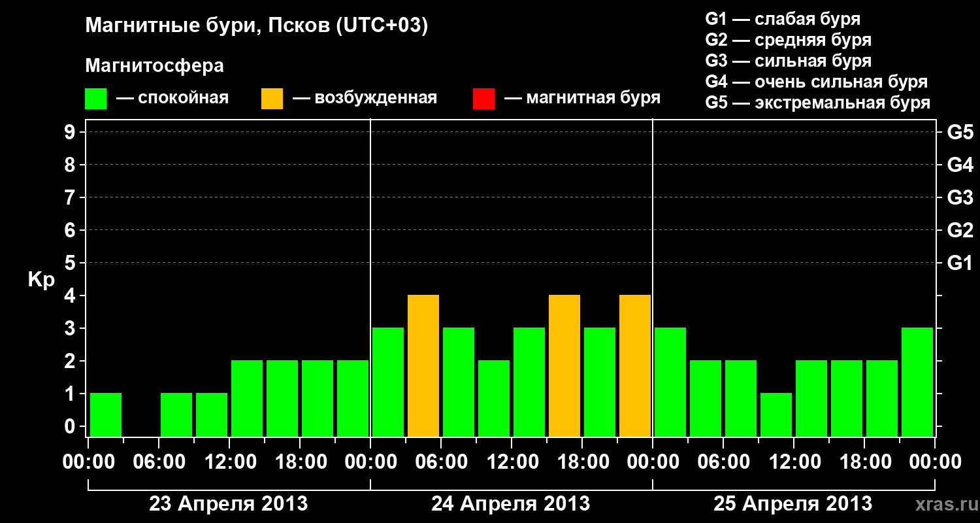
Task: Select the 25 April 09:00–12:00 Kp 1 bar
Action: click(776, 414)
